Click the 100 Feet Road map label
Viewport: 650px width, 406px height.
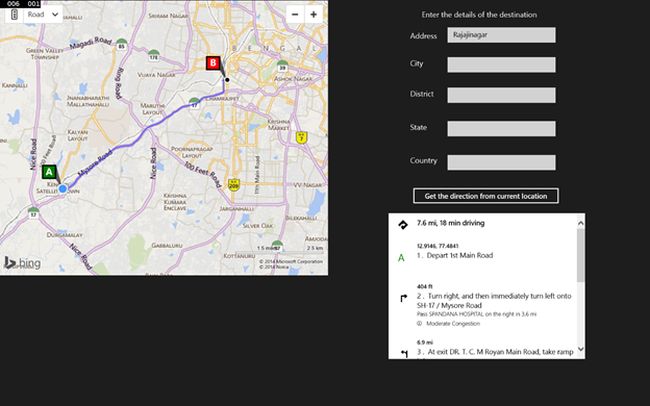pyautogui.click(x=203, y=175)
